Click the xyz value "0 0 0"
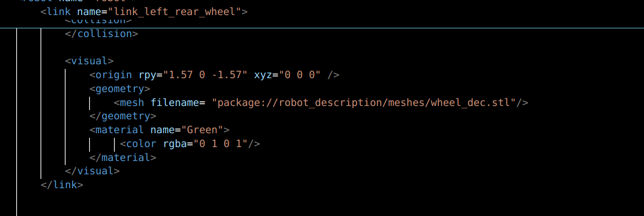This screenshot has height=216, width=644. point(300,75)
